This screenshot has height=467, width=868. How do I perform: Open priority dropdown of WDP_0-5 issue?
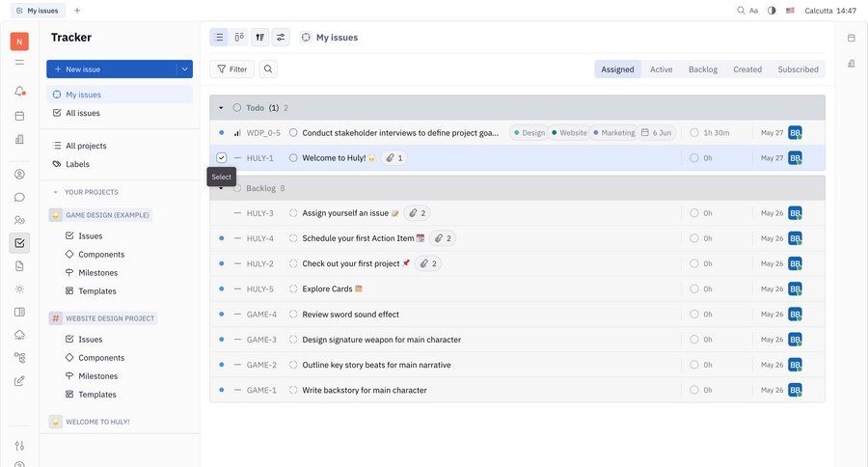[x=237, y=133]
